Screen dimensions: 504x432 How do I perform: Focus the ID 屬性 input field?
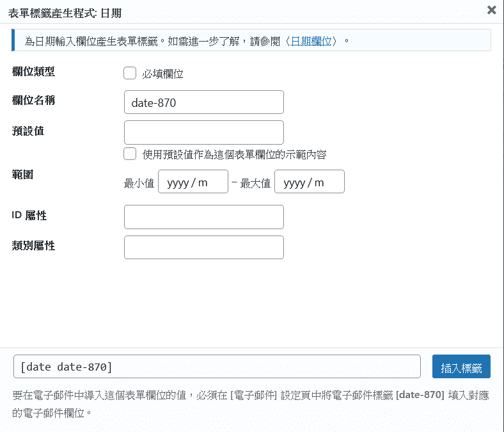[204, 217]
